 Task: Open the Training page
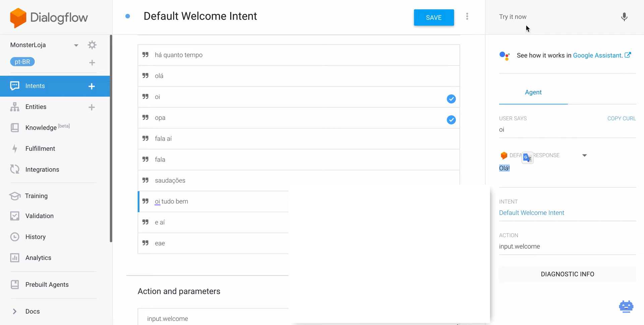[x=36, y=196]
